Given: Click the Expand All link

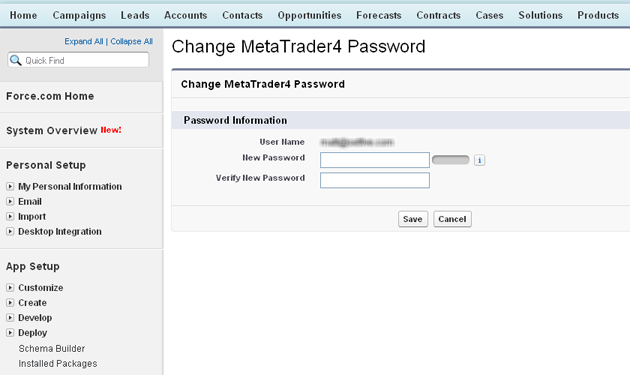Looking at the screenshot, I should pos(84,41).
